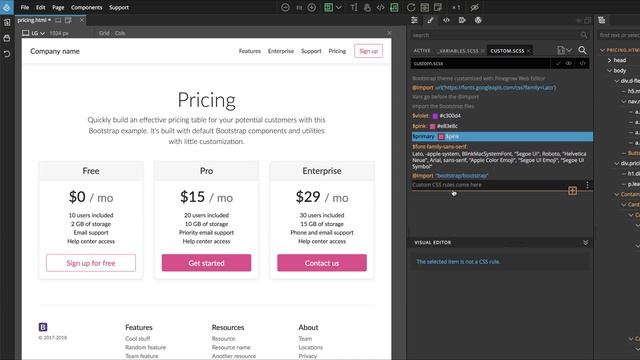
Task: Click the 'fit' zoom button
Action: pos(299,7)
